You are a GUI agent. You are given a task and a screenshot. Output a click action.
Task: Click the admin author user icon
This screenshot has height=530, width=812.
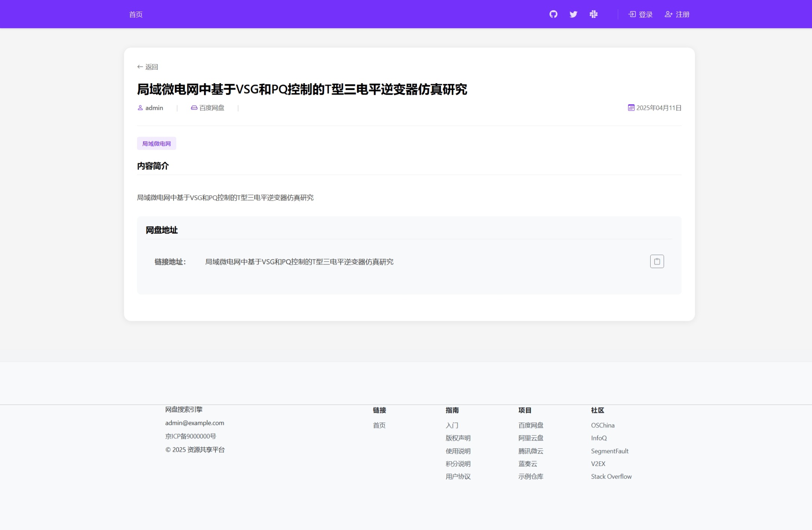(140, 108)
